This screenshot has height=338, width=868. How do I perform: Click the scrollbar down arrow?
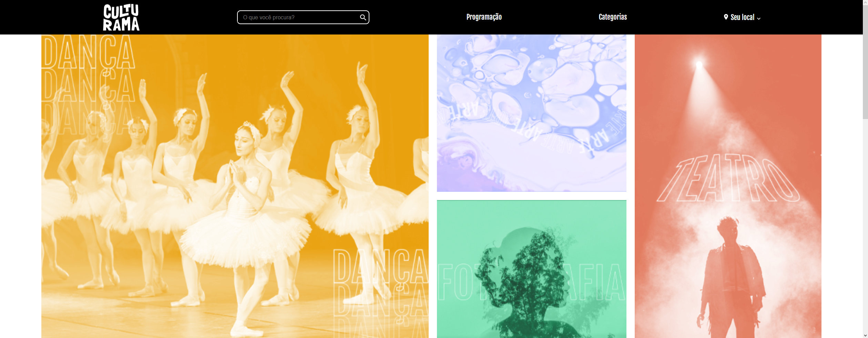(865, 335)
